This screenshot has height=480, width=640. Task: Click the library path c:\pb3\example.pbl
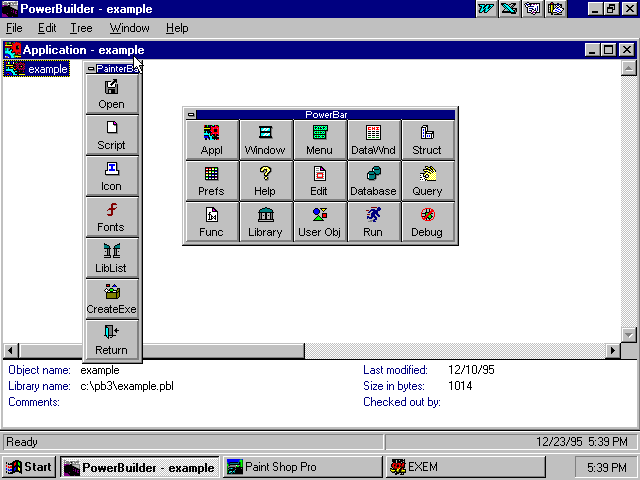pos(127,386)
